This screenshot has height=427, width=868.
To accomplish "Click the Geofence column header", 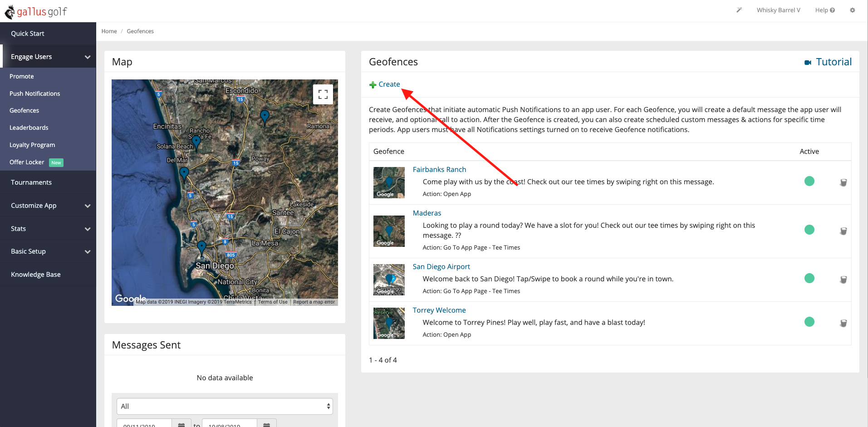I will (389, 152).
